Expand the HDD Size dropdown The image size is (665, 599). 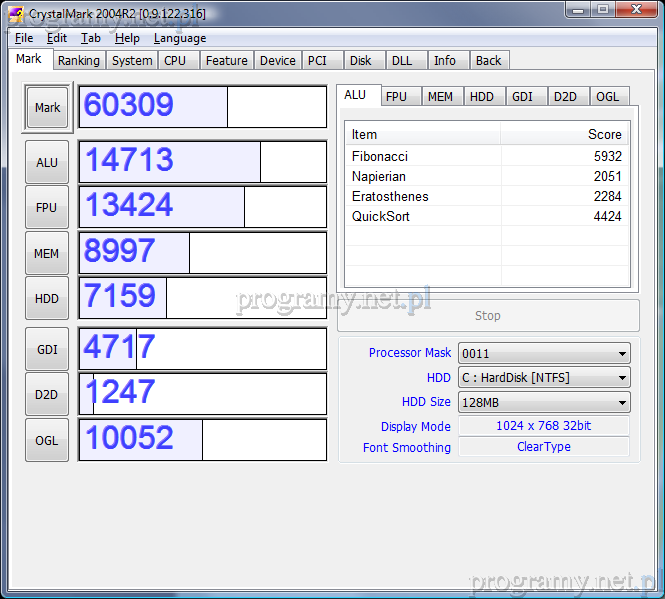coord(543,402)
